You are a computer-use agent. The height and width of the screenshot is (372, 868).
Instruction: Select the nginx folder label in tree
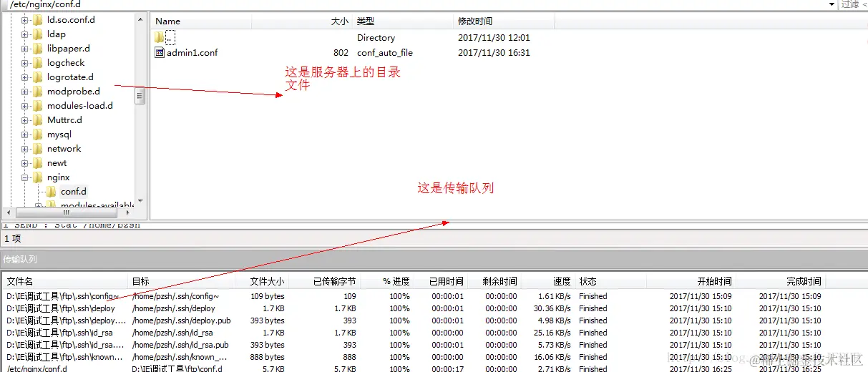point(59,177)
